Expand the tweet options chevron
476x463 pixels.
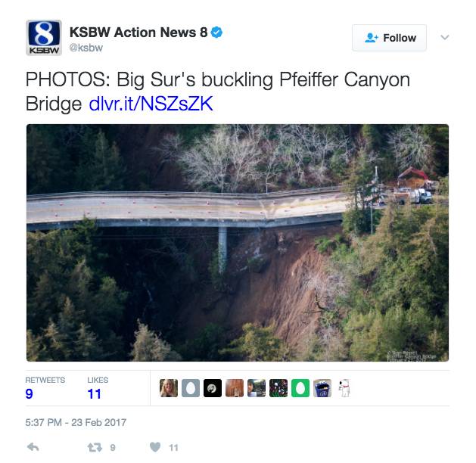(x=445, y=37)
